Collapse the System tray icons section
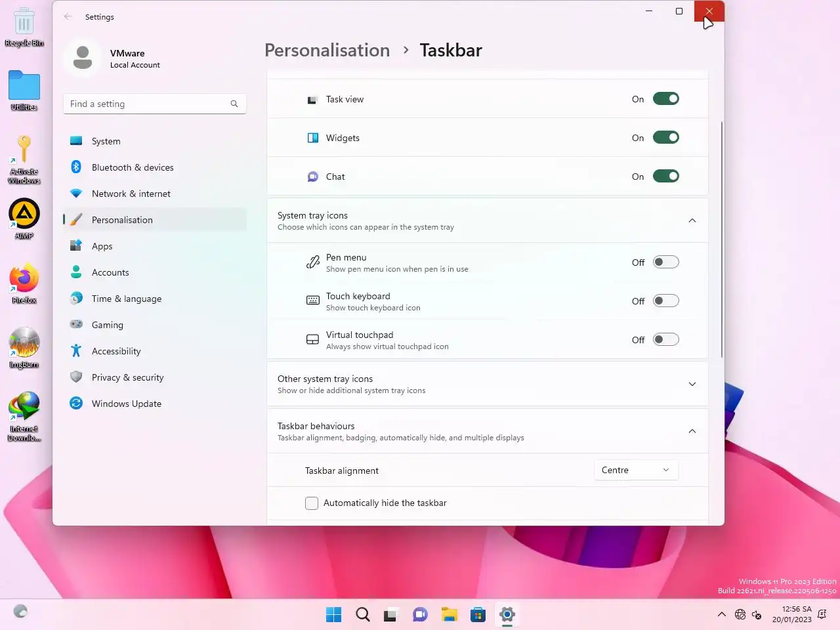 pos(692,220)
